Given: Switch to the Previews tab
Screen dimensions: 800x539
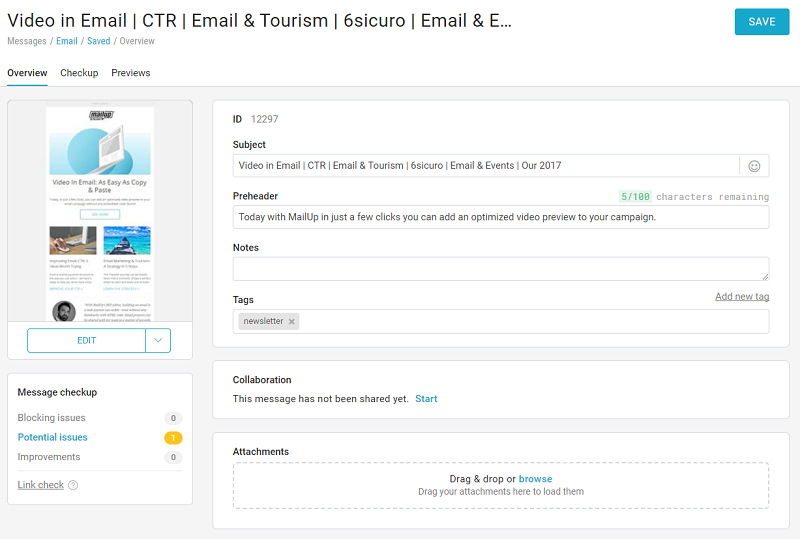Looking at the screenshot, I should click(x=131, y=73).
